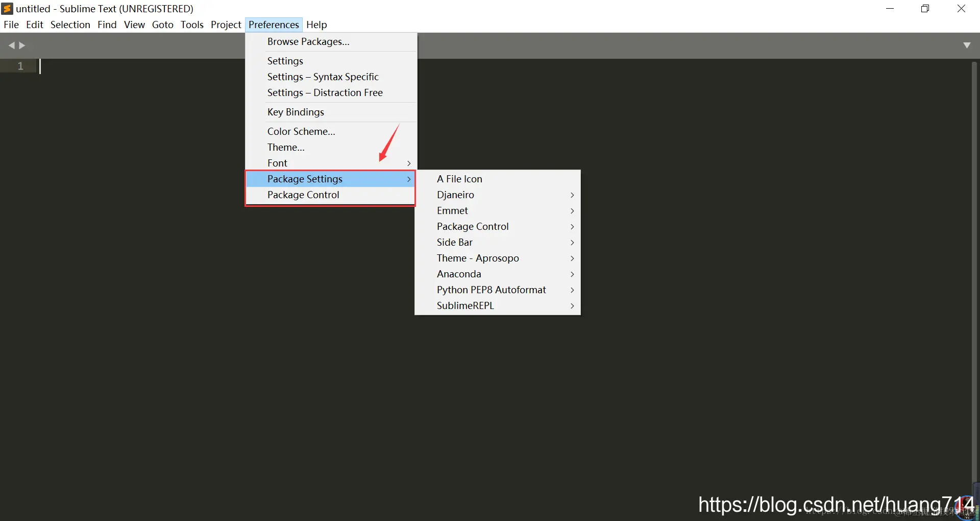Expand SublimeREPL package settings
This screenshot has height=521, width=980.
(498, 305)
